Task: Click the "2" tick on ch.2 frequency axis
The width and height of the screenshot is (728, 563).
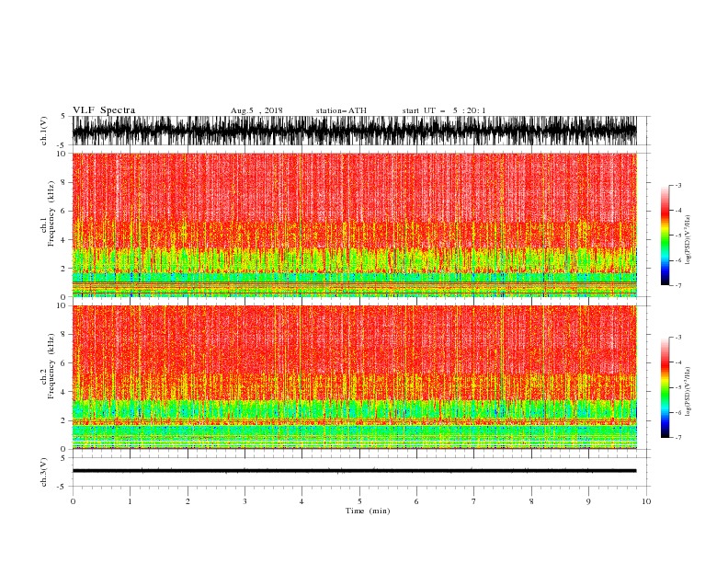Action: point(63,420)
